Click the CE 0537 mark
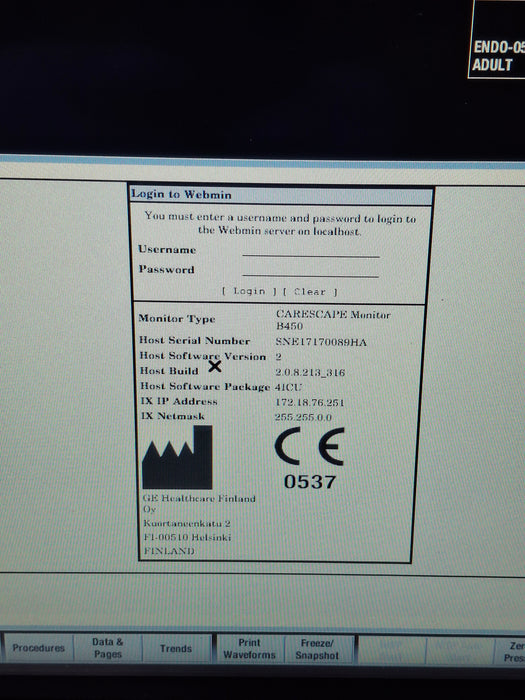 coord(309,459)
